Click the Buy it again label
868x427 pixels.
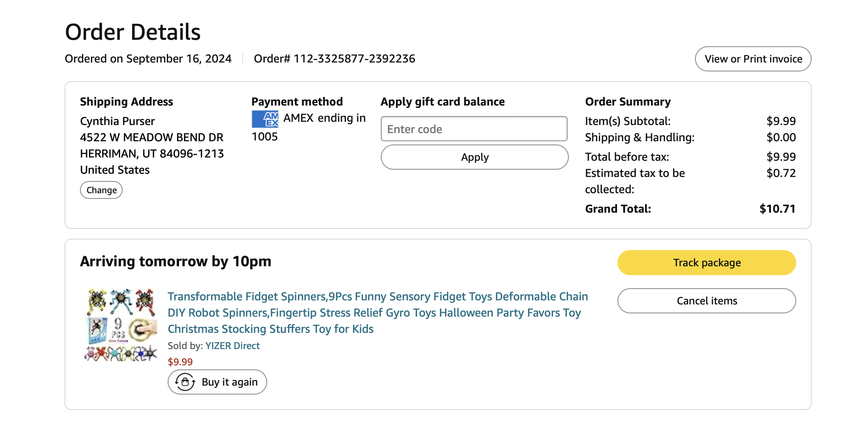229,382
